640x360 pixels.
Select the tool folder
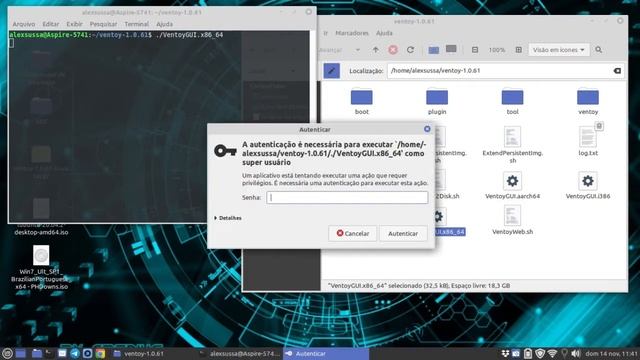[512, 102]
